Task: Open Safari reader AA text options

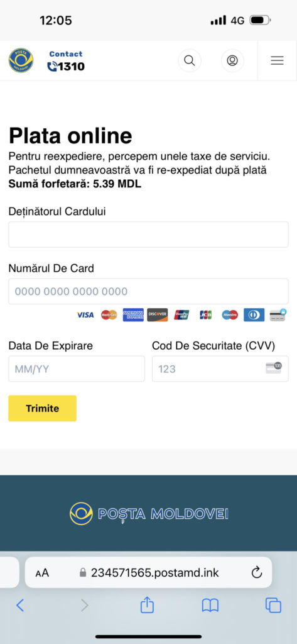Action: pyautogui.click(x=42, y=573)
